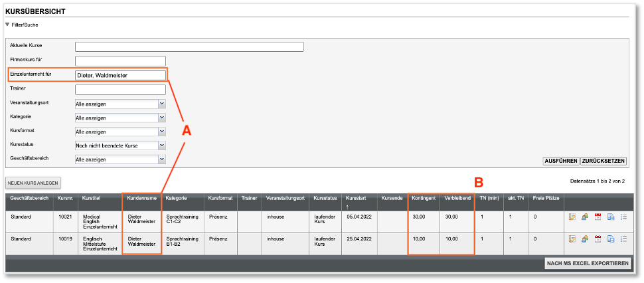644x283 pixels.
Task: Click edit icon for course 10019
Action: (572, 239)
